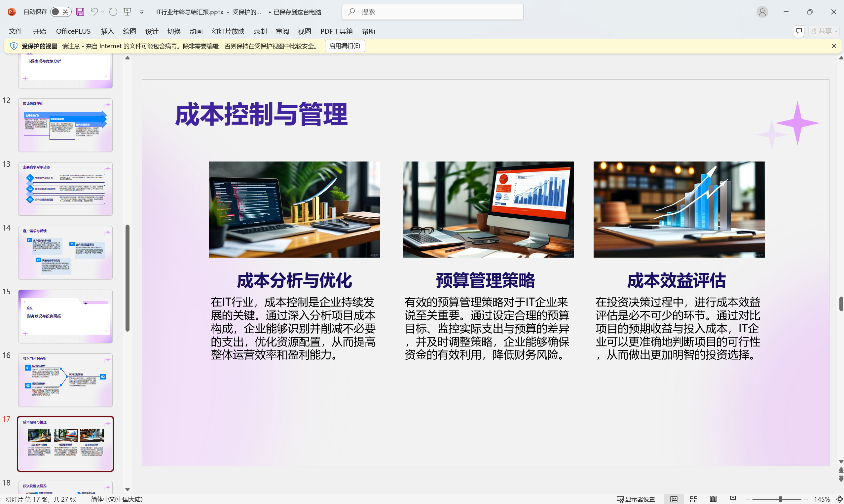The height and width of the screenshot is (504, 844).
Task: Switch to Slide Sorter view
Action: pos(694,499)
